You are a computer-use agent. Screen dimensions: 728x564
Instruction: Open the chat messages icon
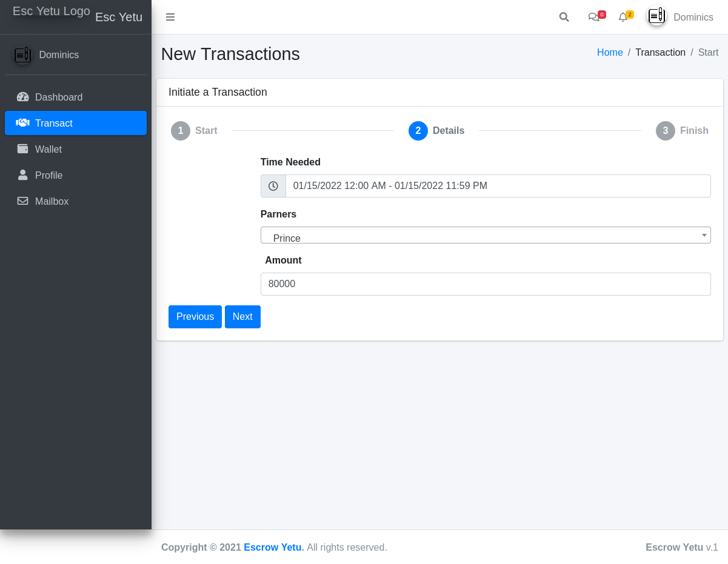tap(594, 17)
